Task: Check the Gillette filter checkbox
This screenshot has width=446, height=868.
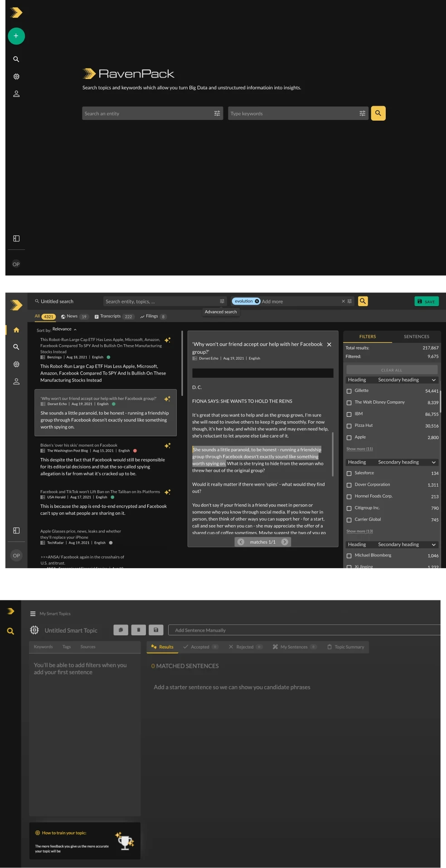Action: click(349, 391)
